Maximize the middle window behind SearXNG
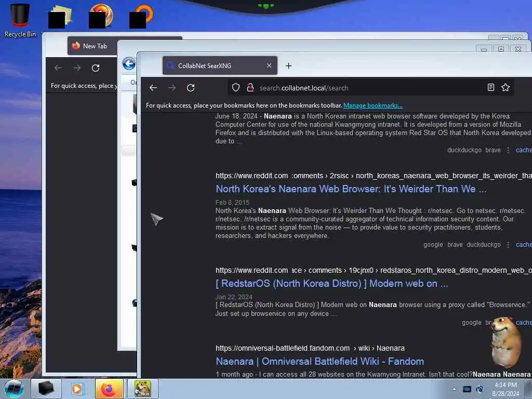 pyautogui.click(x=501, y=49)
